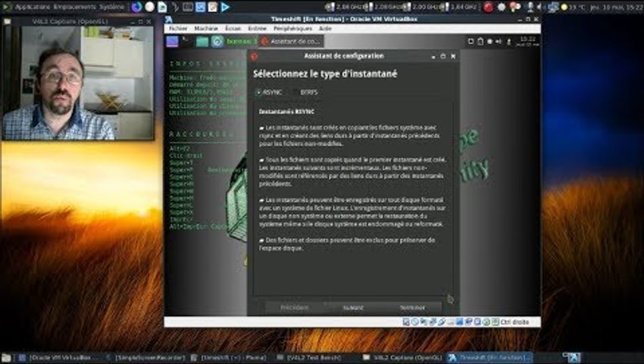Image resolution: width=644 pixels, height=364 pixels.
Task: Click the workspace switcher icon at bottom right
Action: coord(572,357)
